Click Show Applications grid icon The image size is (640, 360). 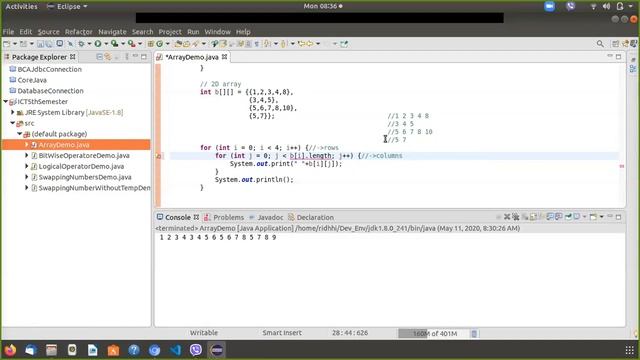pos(629,350)
